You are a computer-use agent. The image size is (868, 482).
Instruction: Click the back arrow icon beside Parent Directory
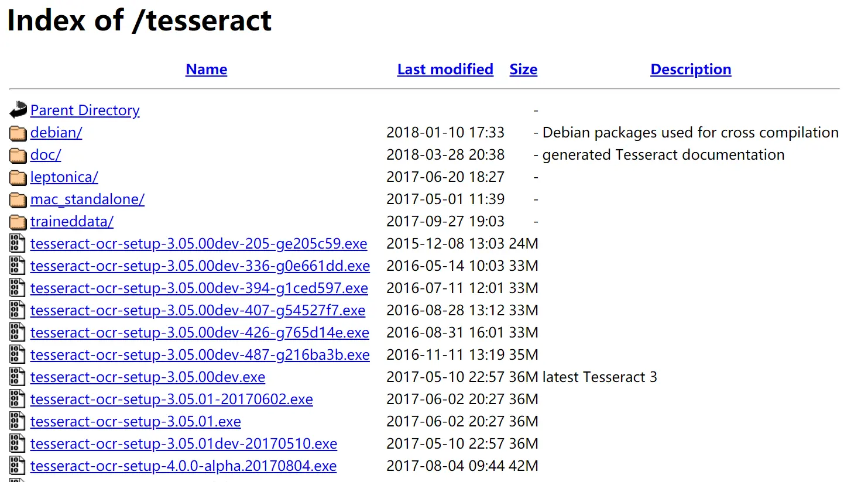[x=18, y=109]
